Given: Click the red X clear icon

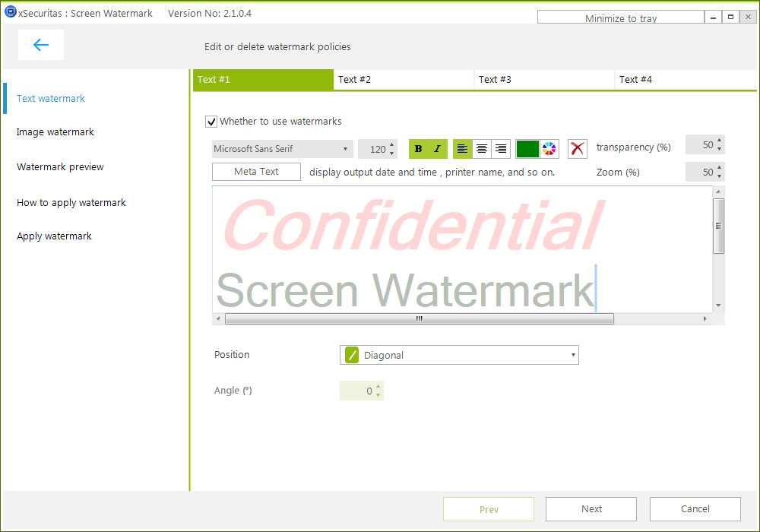Looking at the screenshot, I should (578, 149).
